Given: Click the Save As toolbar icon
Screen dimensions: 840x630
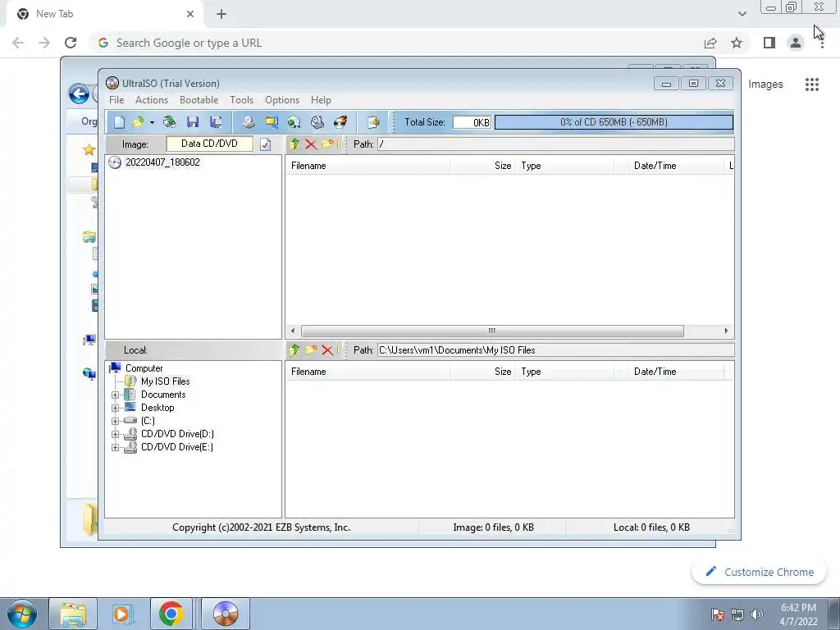Looking at the screenshot, I should (216, 122).
